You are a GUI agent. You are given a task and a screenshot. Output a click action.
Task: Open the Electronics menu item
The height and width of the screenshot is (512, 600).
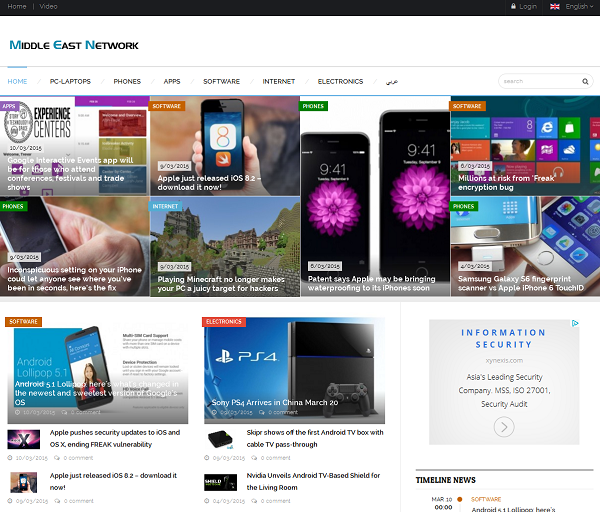[x=340, y=81]
